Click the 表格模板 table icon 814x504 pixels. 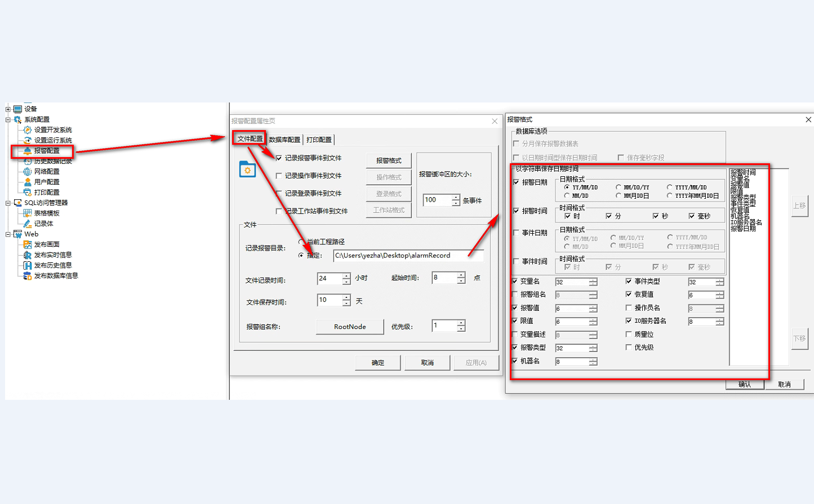28,213
